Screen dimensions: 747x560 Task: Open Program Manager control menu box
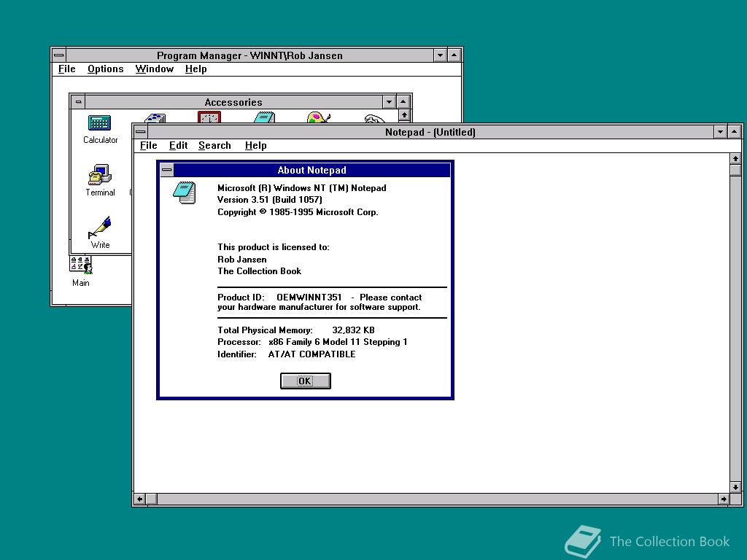tap(58, 55)
